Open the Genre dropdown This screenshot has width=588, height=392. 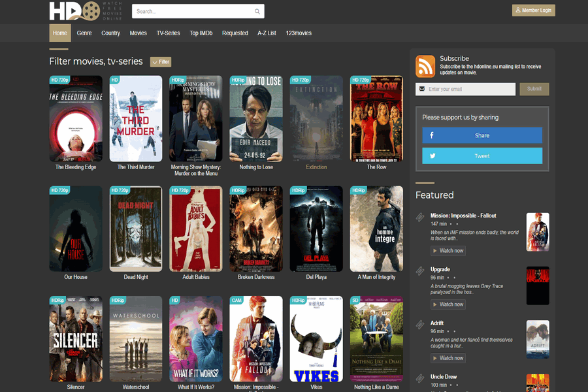pyautogui.click(x=84, y=33)
